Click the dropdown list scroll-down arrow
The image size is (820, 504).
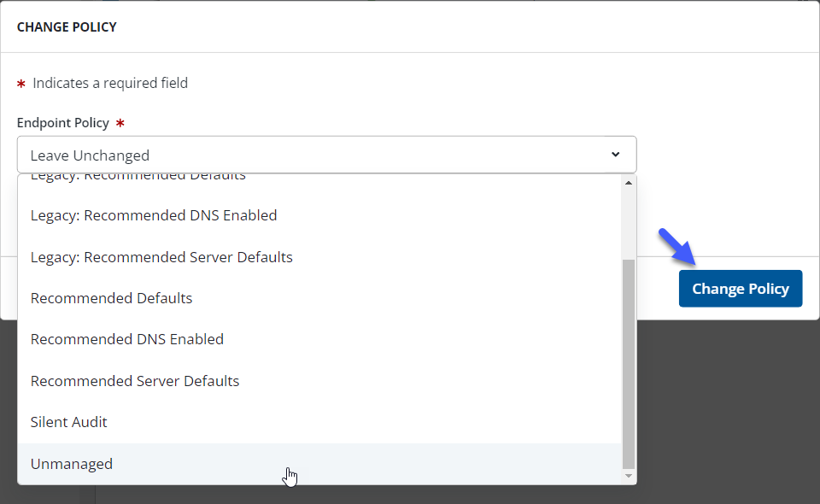coord(629,476)
